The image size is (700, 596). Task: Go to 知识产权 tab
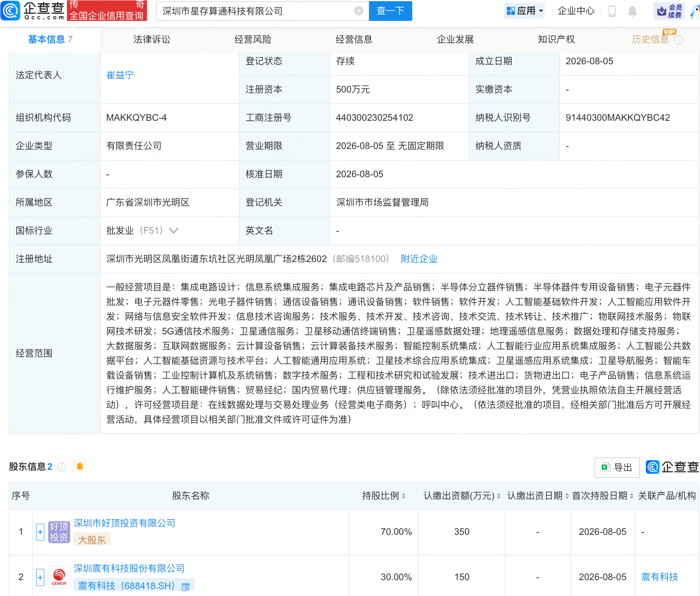[x=556, y=39]
